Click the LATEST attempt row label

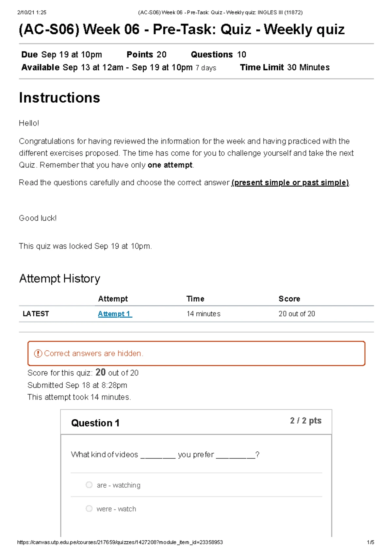tap(36, 314)
